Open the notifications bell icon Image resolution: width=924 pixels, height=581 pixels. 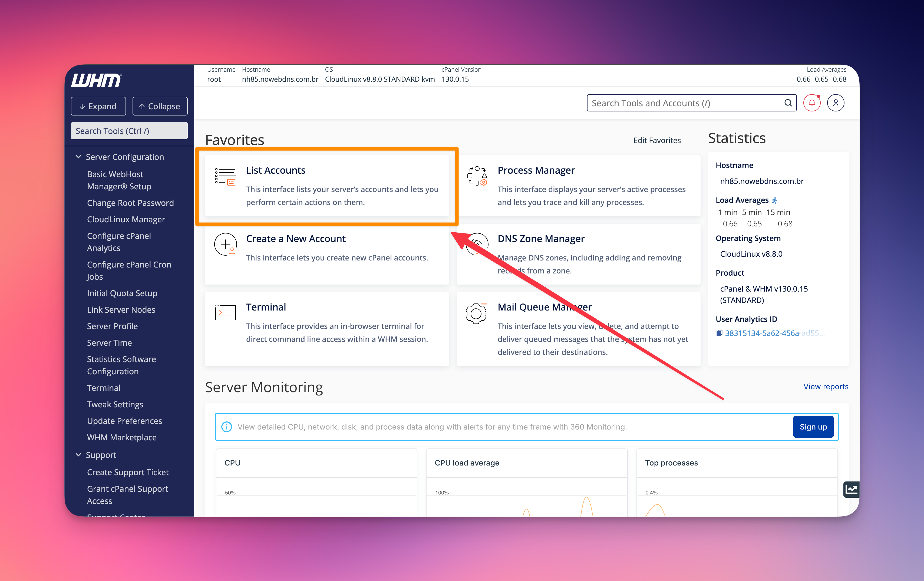click(x=811, y=103)
